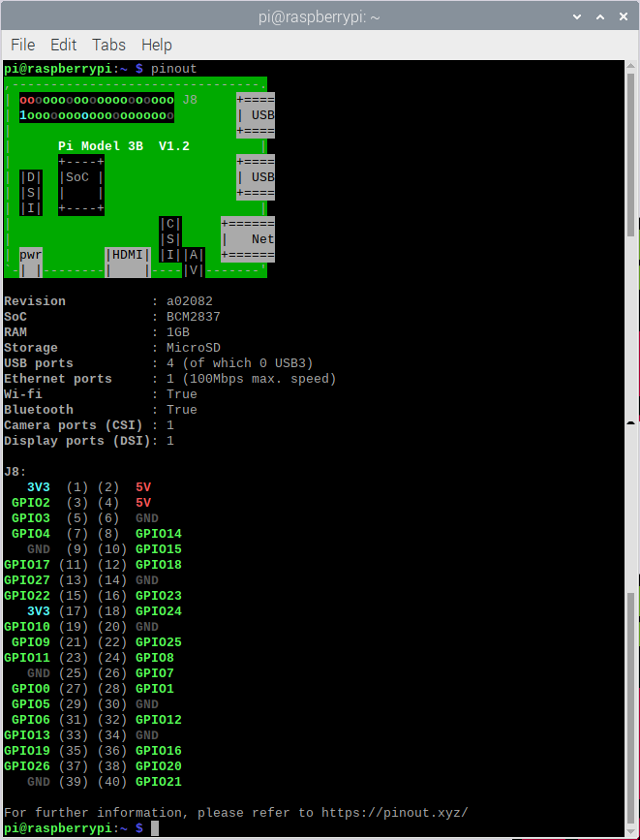Click the SoC box in board diagram

[81, 185]
